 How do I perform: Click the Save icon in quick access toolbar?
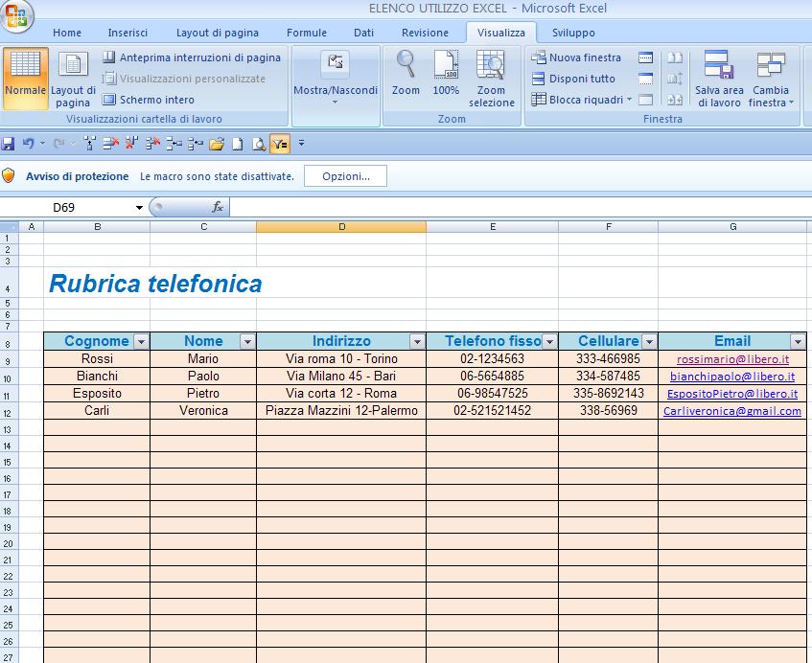tap(9, 142)
